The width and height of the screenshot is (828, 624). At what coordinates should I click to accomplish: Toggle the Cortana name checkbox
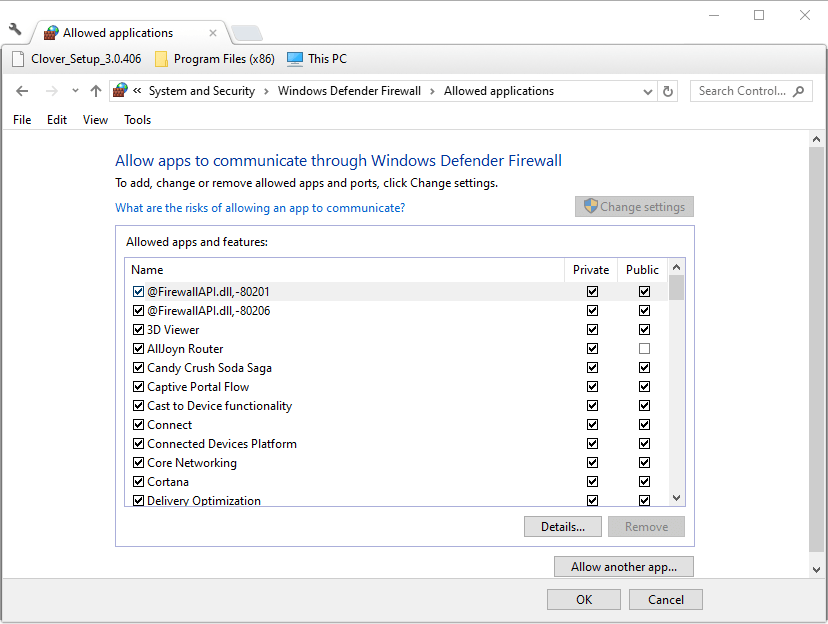(x=138, y=481)
